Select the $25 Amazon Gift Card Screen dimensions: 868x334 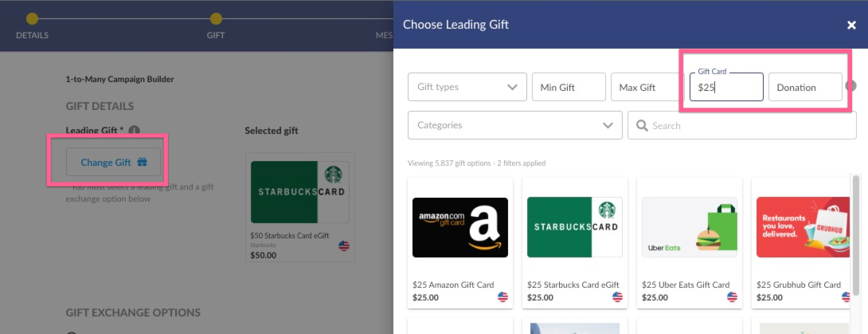click(x=460, y=242)
